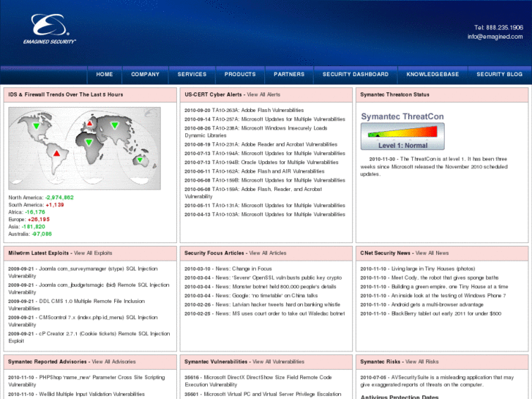Click the red triangle over South America
Screen dimensions: 532x399
pyautogui.click(x=56, y=153)
